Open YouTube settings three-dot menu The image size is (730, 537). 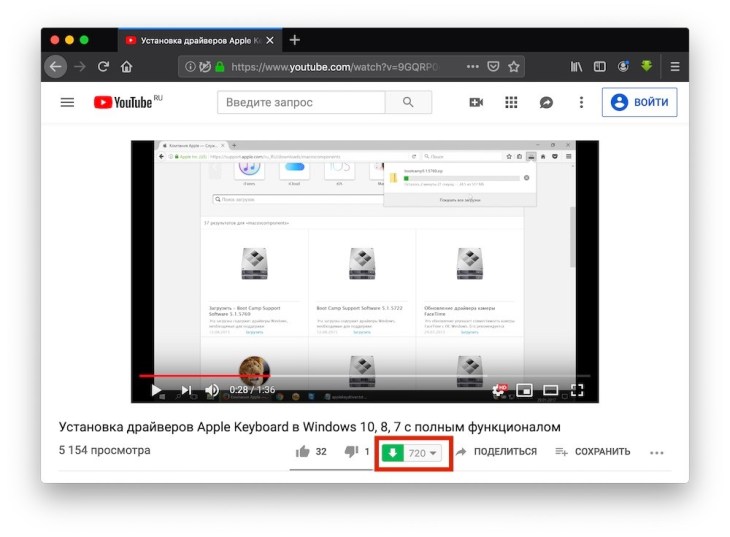pyautogui.click(x=581, y=102)
